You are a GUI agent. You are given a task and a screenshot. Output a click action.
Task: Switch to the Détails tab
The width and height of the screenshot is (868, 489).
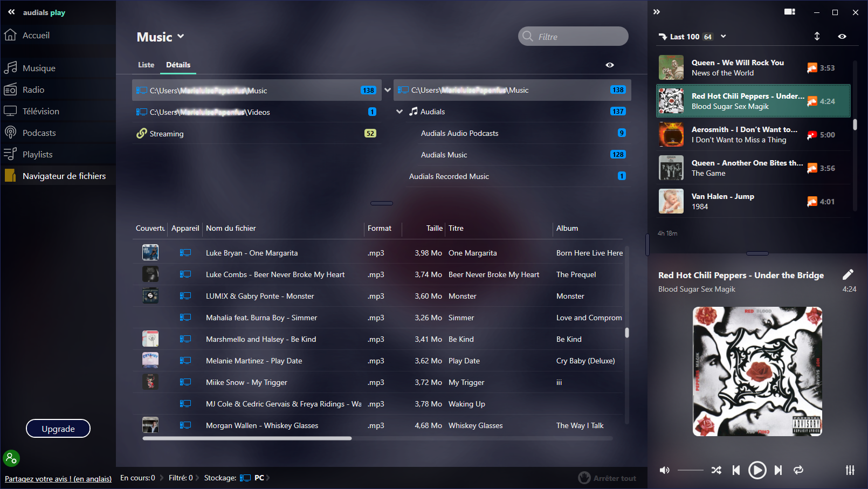[x=178, y=65]
